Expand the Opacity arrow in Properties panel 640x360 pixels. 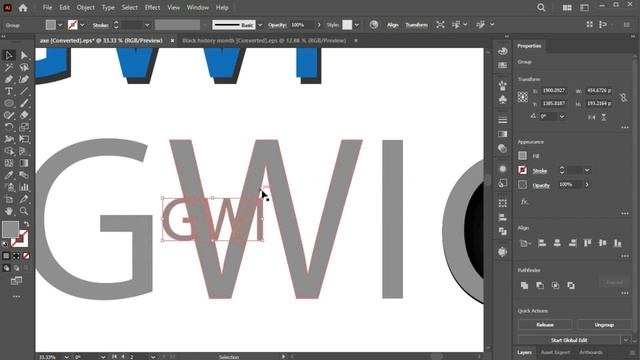tap(587, 184)
